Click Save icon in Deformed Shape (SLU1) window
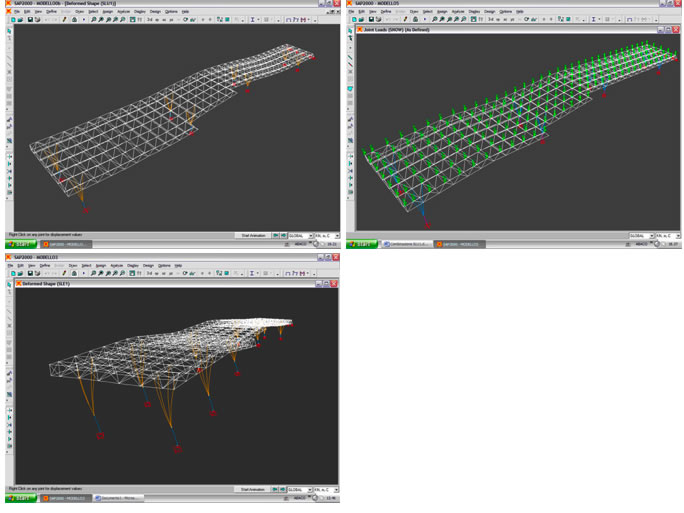The width and height of the screenshot is (684, 513). click(x=30, y=20)
